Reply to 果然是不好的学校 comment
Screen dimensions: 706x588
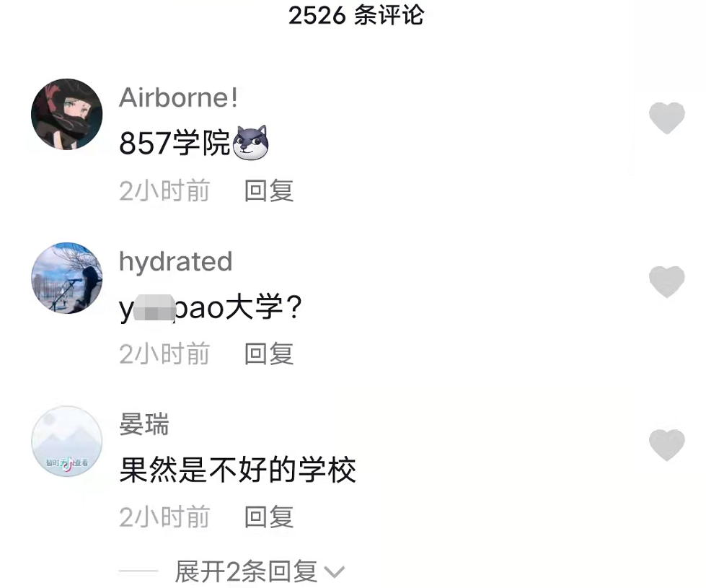pos(269,517)
